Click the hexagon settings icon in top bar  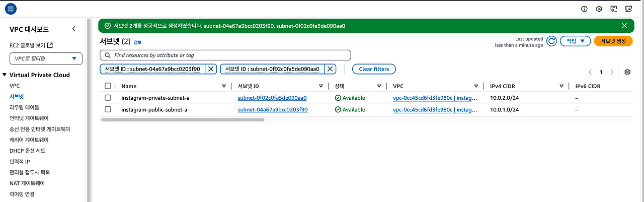click(x=599, y=9)
